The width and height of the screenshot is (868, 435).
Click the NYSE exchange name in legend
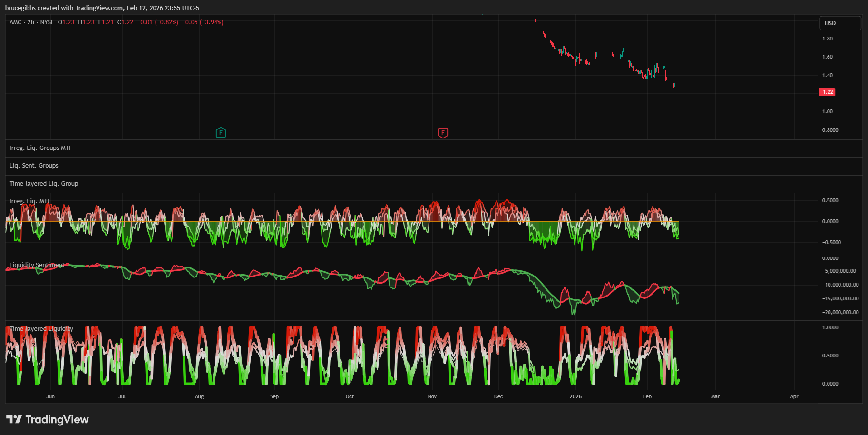tap(47, 22)
